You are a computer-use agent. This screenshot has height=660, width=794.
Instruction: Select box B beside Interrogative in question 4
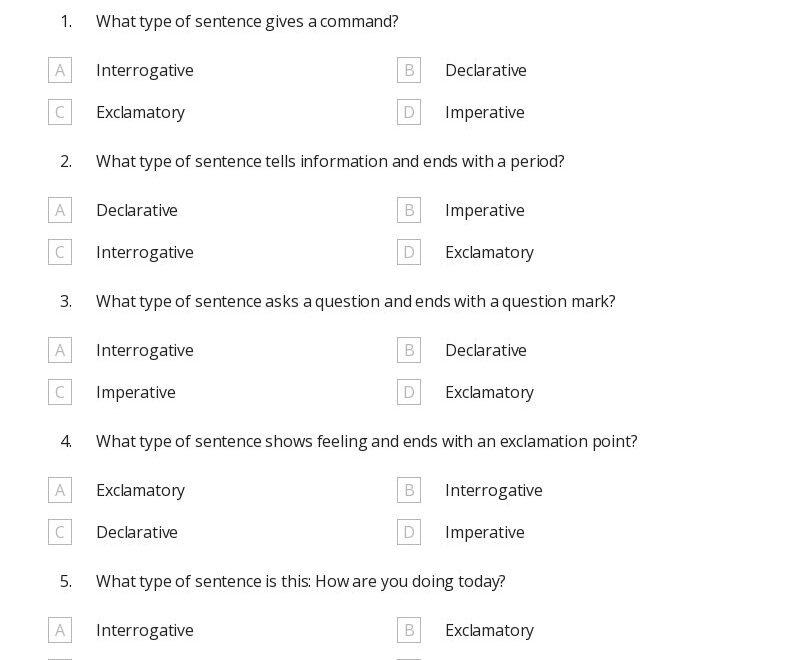click(409, 490)
